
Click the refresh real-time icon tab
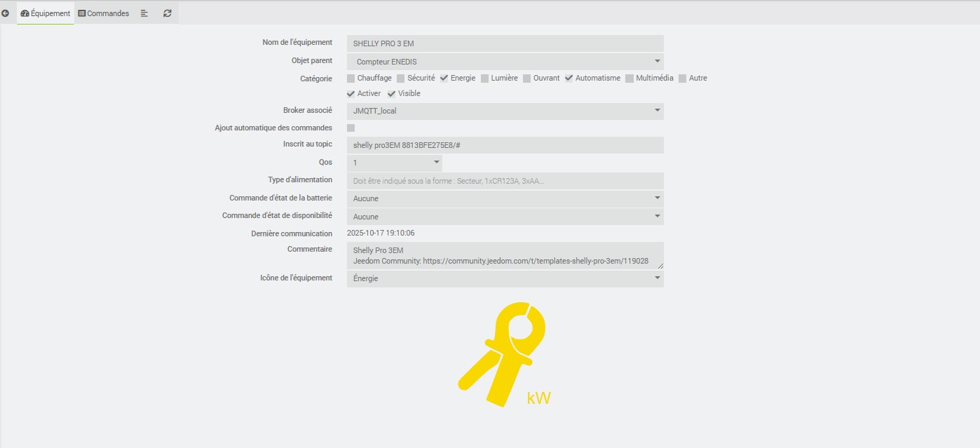pyautogui.click(x=168, y=13)
